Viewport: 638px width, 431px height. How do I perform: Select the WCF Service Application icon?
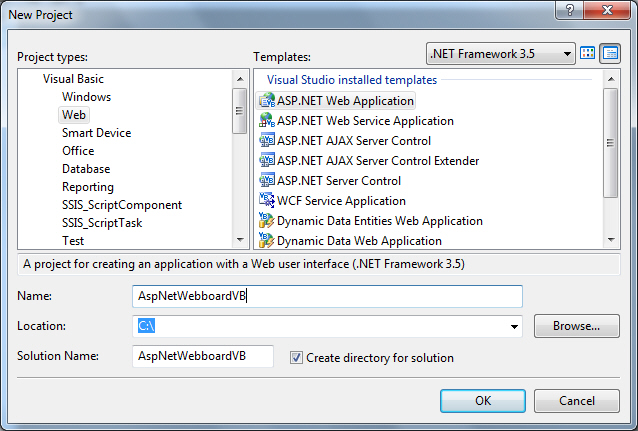click(x=267, y=200)
